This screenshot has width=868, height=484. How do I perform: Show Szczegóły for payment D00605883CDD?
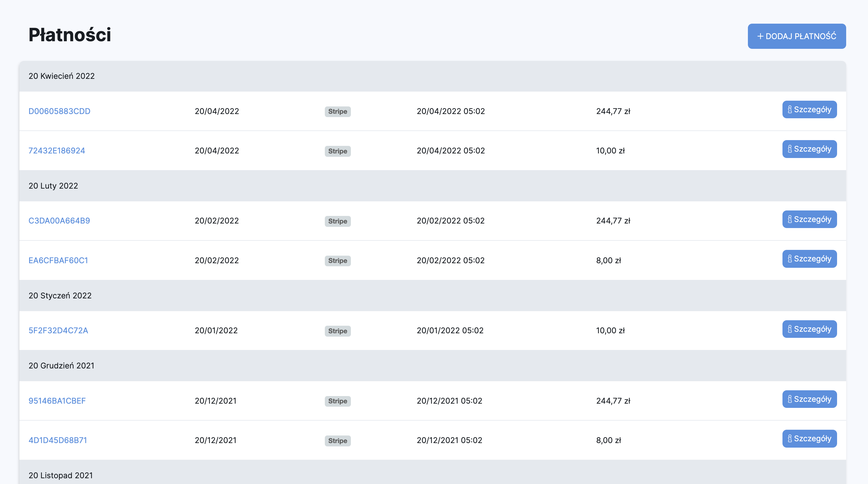809,109
